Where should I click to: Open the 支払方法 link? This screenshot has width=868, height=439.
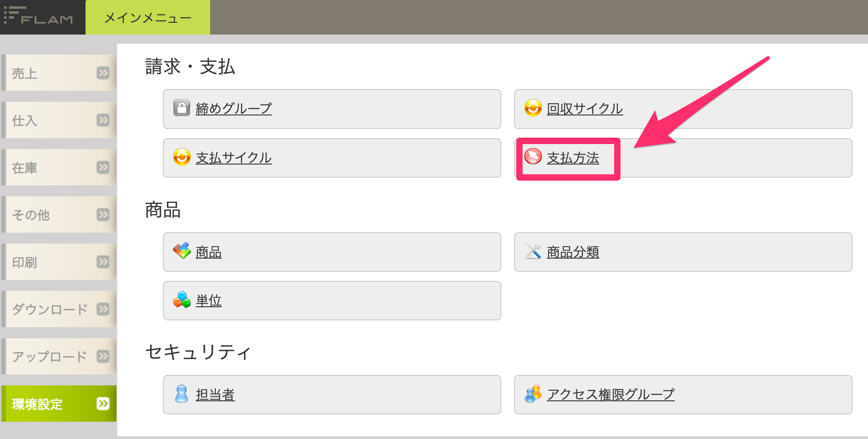[573, 158]
